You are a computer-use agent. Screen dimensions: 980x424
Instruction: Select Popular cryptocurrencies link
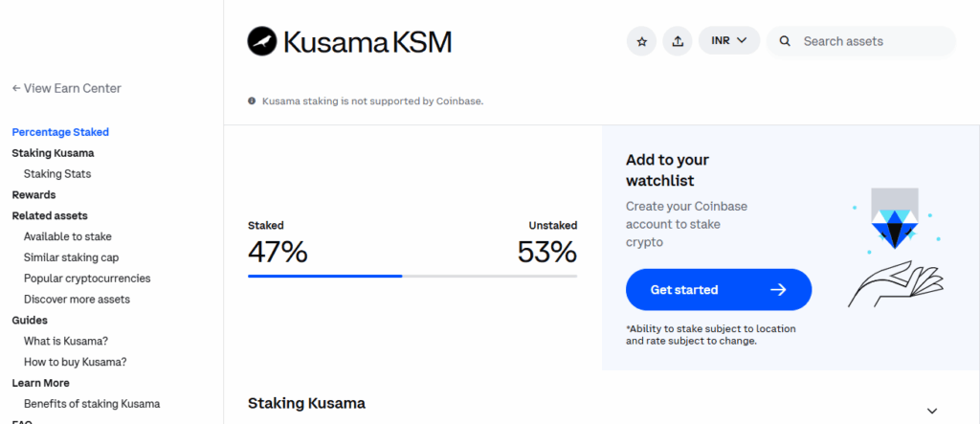click(x=87, y=279)
